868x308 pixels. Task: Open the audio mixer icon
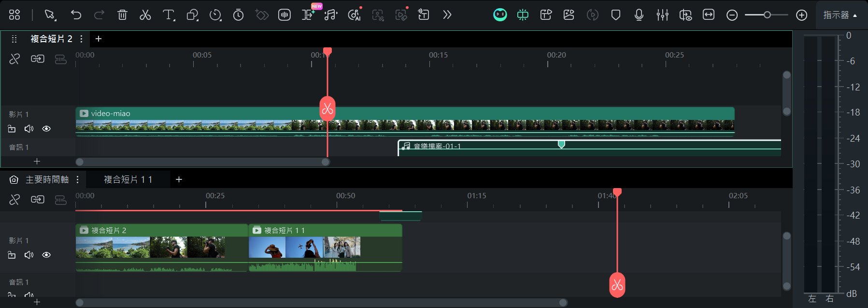662,15
